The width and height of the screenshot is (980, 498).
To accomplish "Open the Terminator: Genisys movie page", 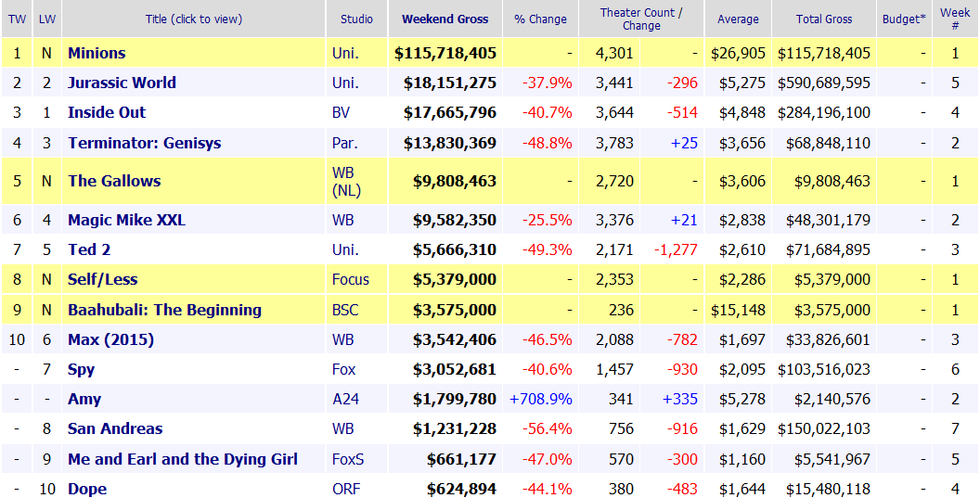I will (145, 143).
